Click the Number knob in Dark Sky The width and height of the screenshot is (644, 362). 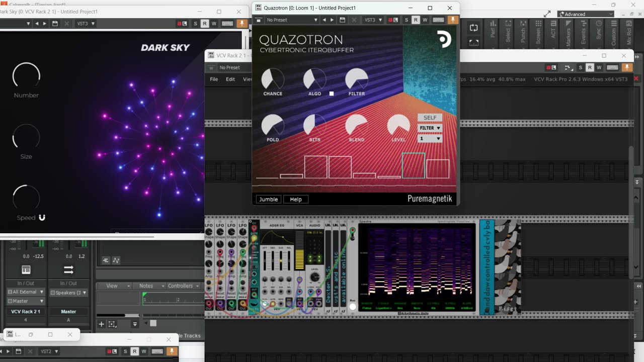(x=26, y=76)
